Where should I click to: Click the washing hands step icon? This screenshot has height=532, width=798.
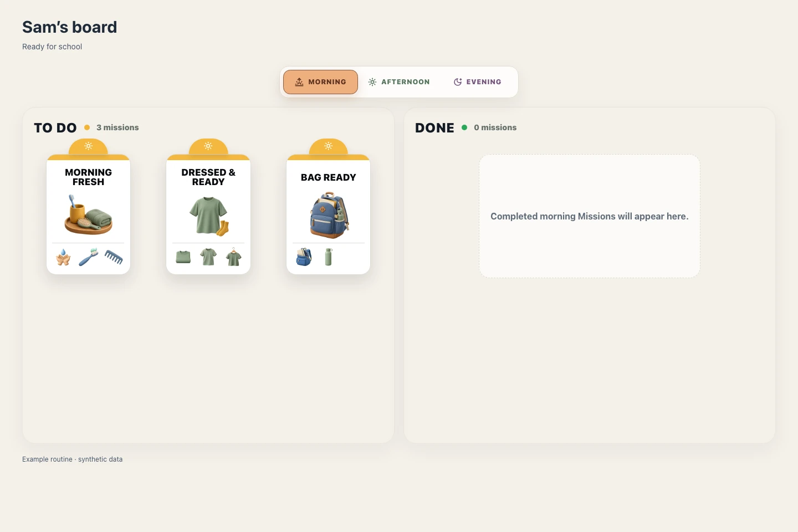(x=63, y=257)
